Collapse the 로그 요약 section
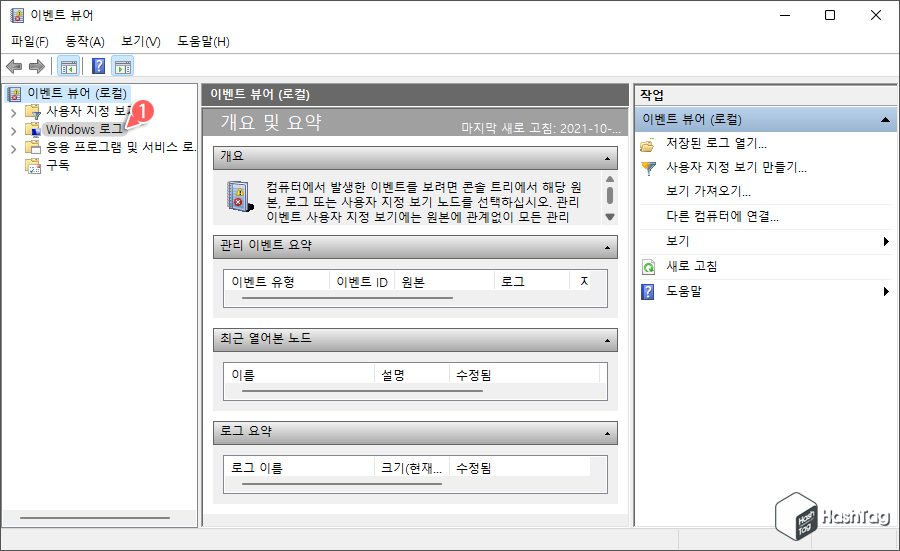This screenshot has height=551, width=900. tap(607, 434)
